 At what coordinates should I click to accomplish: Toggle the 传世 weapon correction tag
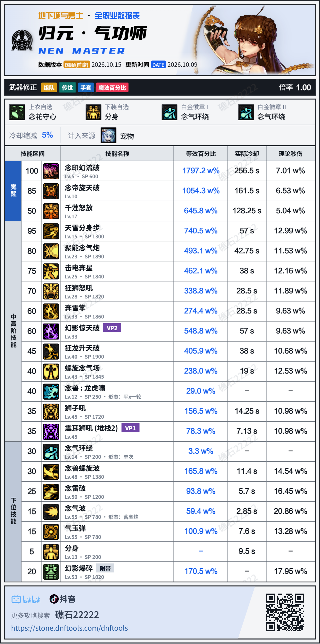click(x=67, y=87)
